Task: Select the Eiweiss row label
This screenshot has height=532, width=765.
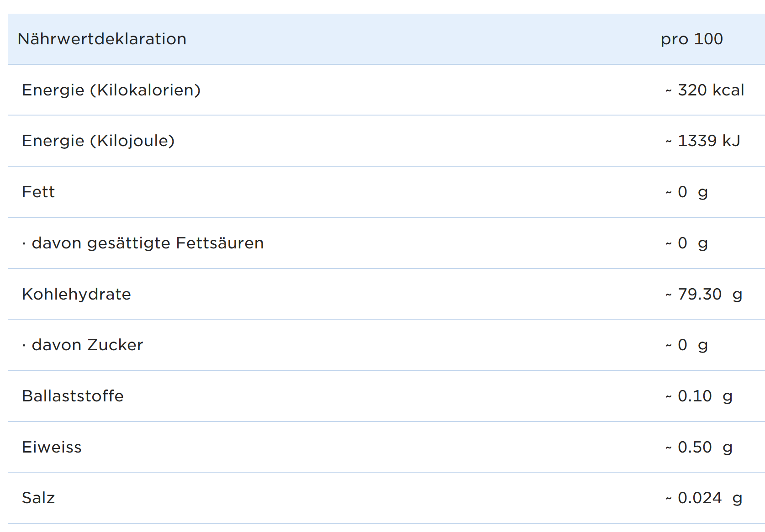Action: [x=52, y=448]
